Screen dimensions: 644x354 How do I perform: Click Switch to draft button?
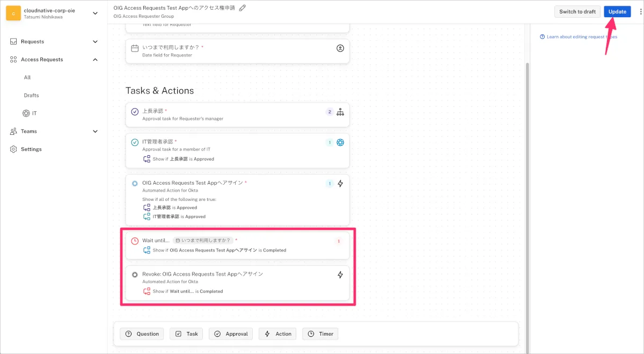click(577, 12)
